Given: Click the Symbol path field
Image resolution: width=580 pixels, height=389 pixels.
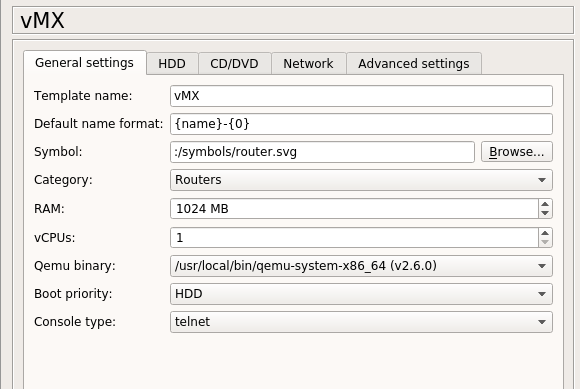Looking at the screenshot, I should tap(322, 152).
